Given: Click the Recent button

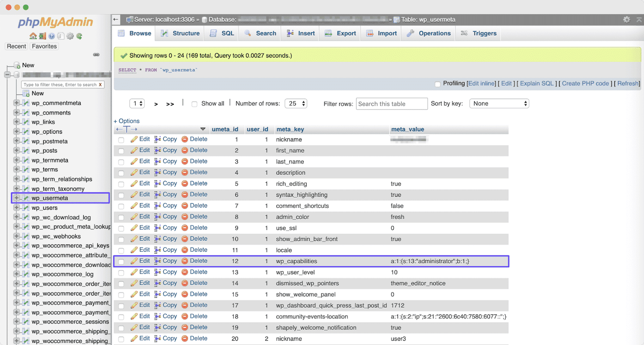Looking at the screenshot, I should 17,46.
